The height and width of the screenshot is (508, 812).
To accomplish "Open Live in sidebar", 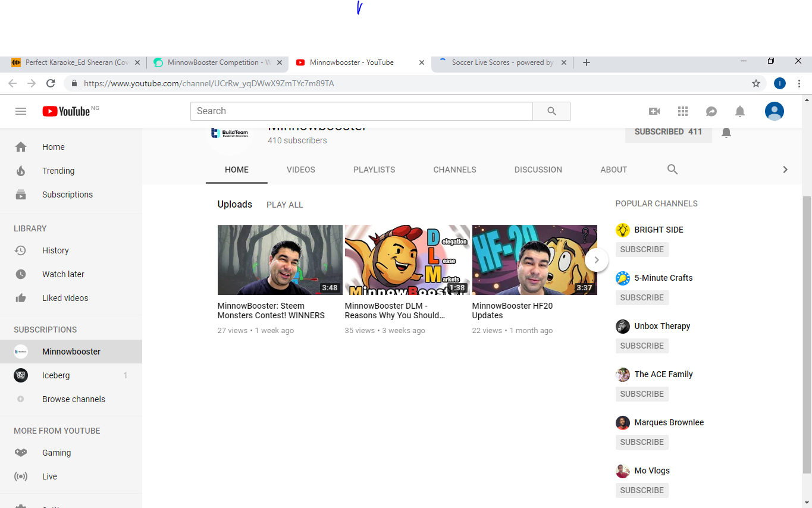I will [71, 476].
